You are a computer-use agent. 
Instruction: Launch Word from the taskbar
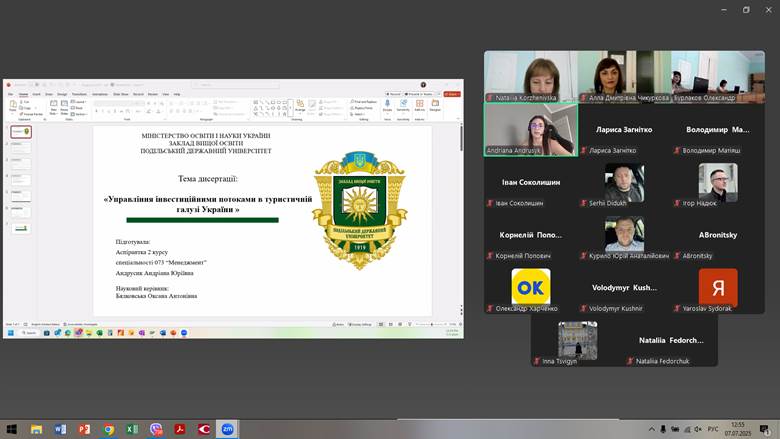click(60, 429)
